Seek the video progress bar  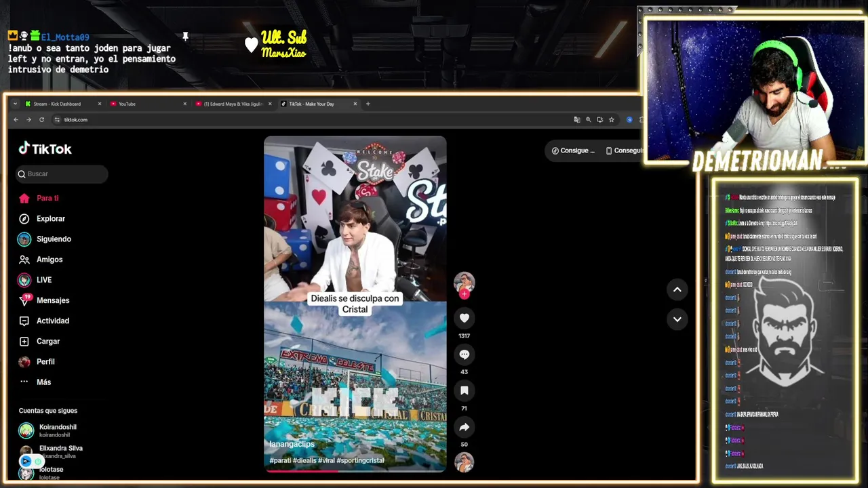point(355,470)
